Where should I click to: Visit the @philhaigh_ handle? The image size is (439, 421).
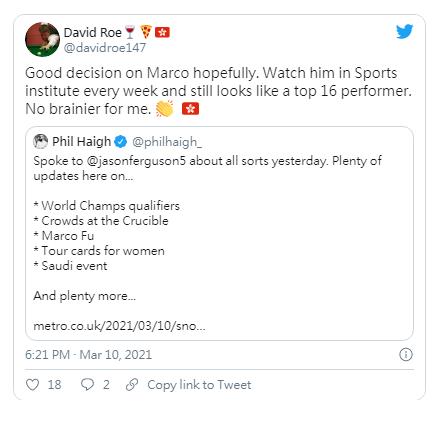coord(167,142)
